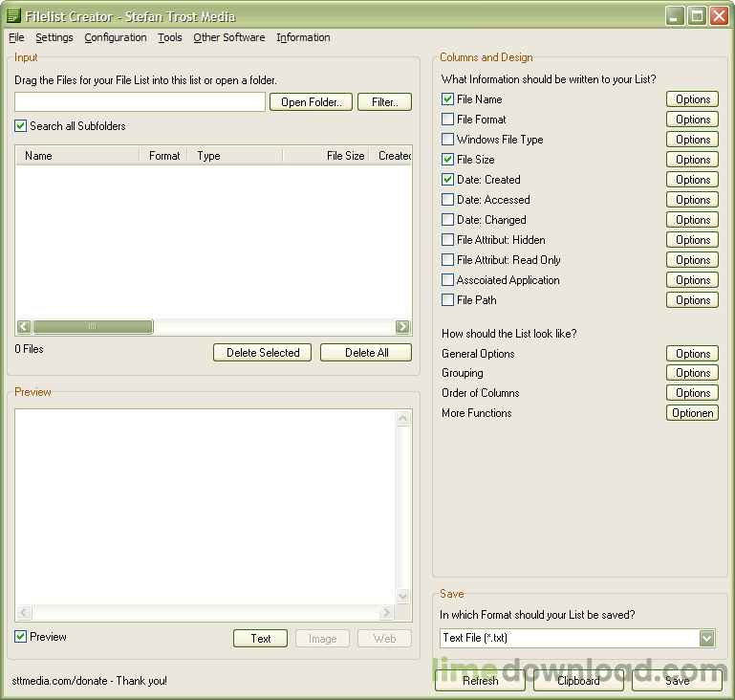Click the Text preview mode button

261,639
